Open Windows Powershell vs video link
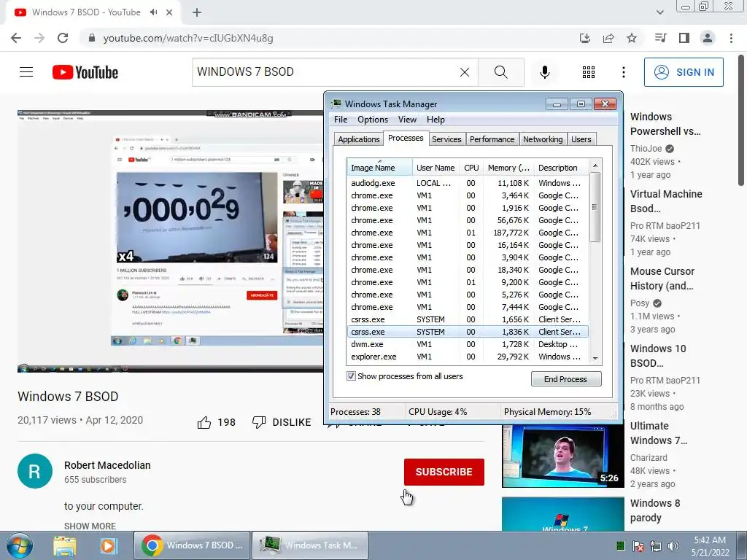747x560 pixels. [x=665, y=124]
